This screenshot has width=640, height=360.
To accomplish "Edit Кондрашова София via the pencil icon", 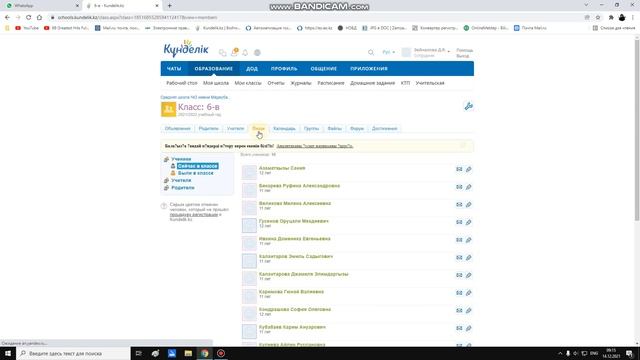I will 469,311.
